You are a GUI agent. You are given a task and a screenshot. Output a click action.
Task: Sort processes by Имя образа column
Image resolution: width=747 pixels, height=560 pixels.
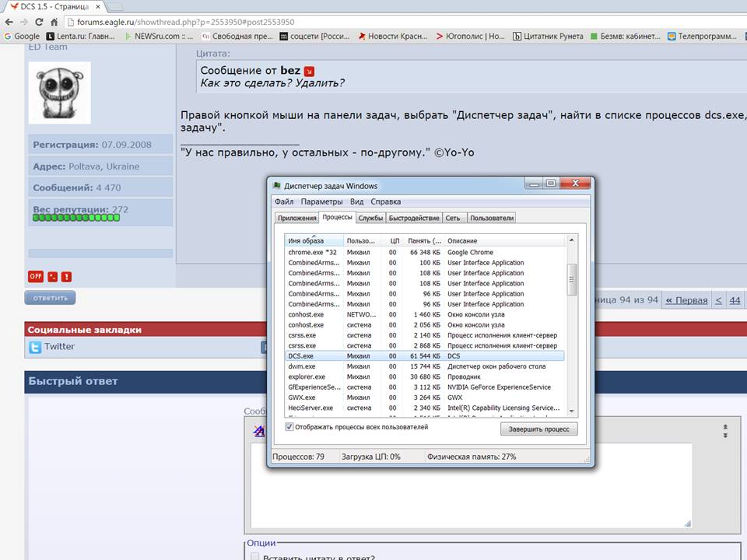tap(314, 240)
